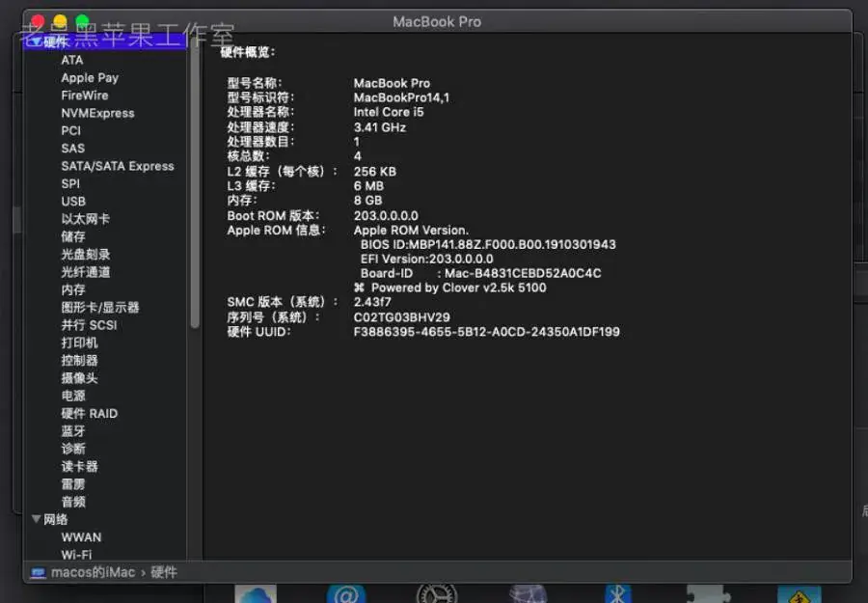
Task: Click the SMC version 2.43f7
Action: (372, 302)
